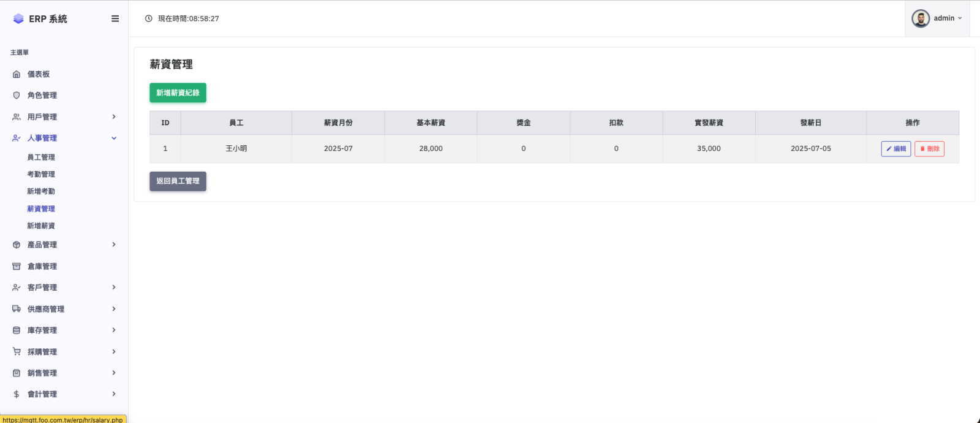Click 編輯 button for 王小明's salary
980x423 pixels.
(x=896, y=149)
